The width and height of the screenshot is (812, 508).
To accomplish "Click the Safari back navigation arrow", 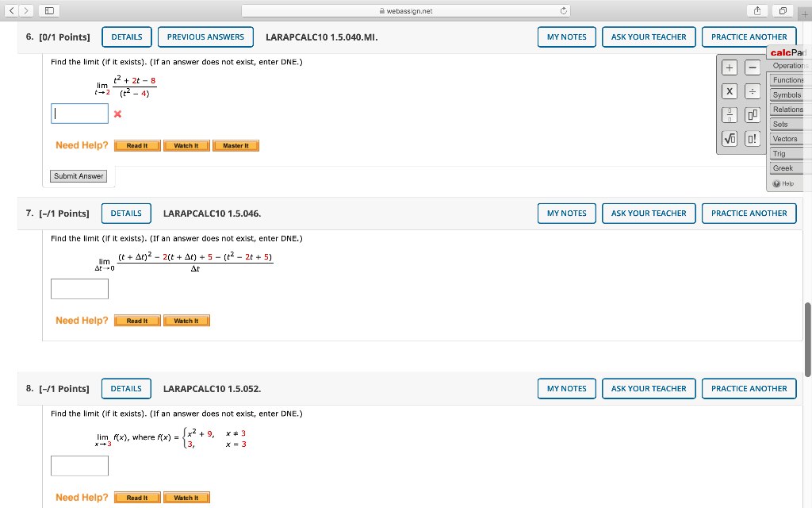I will pyautogui.click(x=10, y=10).
